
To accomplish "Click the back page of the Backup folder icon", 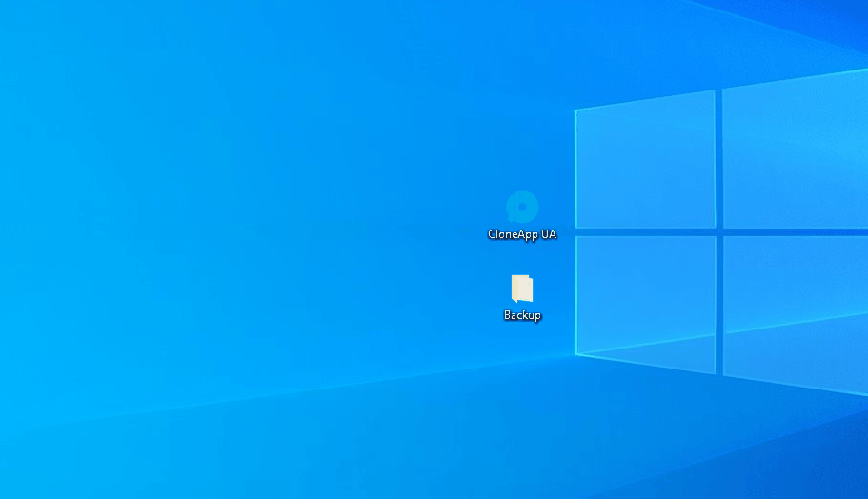I will pyautogui.click(x=515, y=285).
